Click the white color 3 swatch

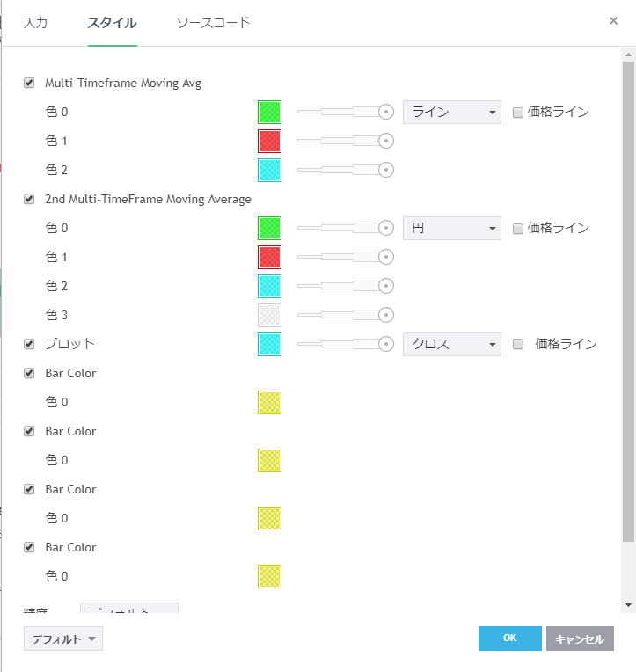click(x=269, y=315)
